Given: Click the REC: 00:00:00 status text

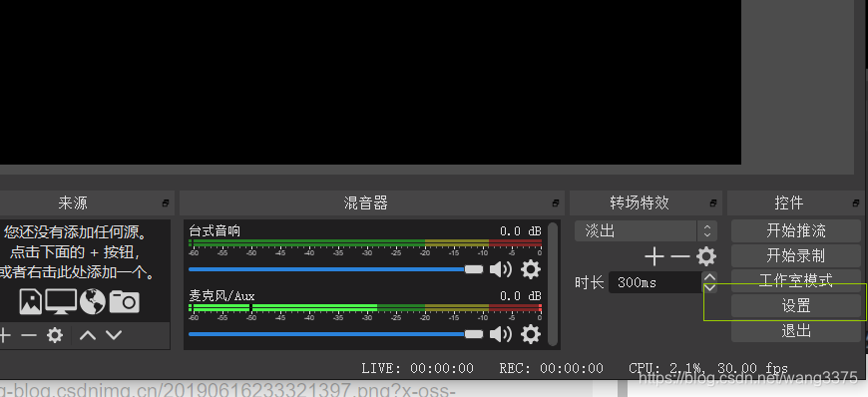Looking at the screenshot, I should coord(552,368).
